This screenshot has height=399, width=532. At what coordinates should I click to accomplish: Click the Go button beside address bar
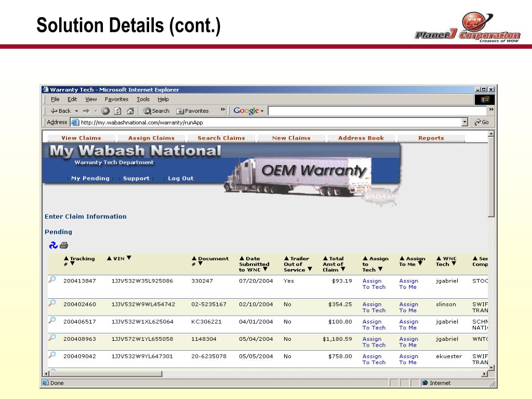pyautogui.click(x=482, y=122)
